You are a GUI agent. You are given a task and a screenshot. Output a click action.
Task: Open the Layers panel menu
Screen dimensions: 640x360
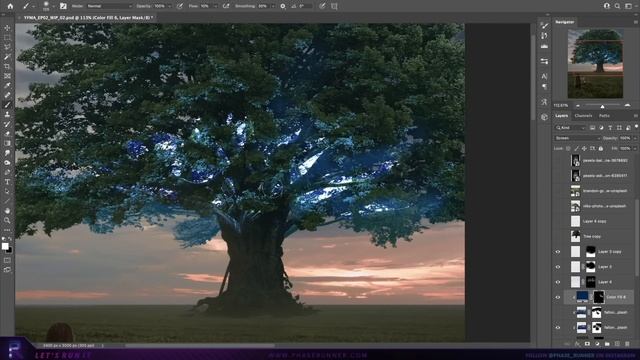pyautogui.click(x=635, y=116)
